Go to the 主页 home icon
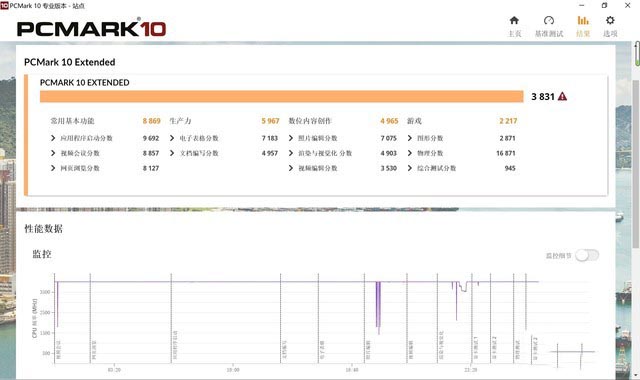 coord(514,20)
